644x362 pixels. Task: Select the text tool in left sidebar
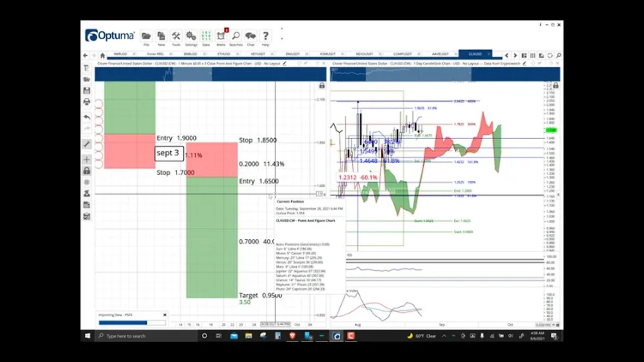click(x=87, y=68)
